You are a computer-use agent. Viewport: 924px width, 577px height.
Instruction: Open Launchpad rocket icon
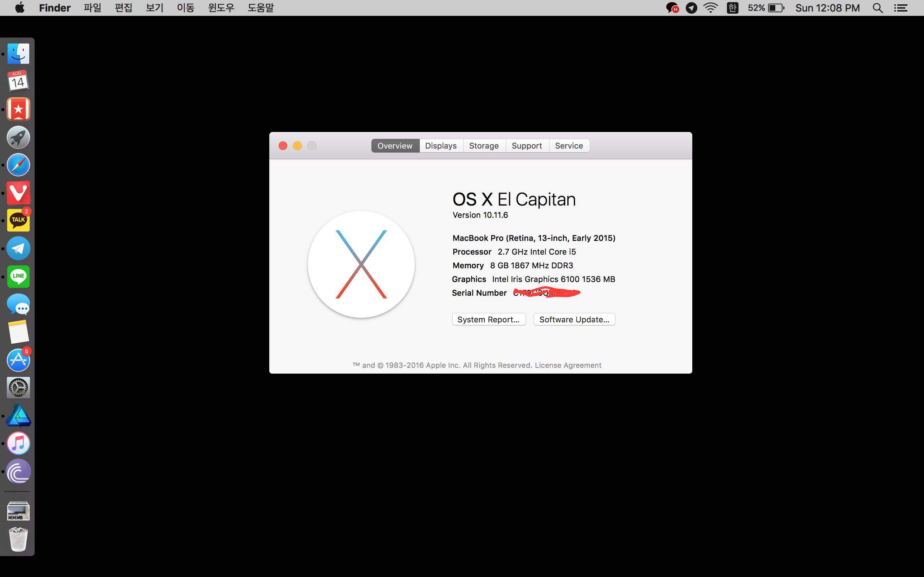(x=18, y=137)
